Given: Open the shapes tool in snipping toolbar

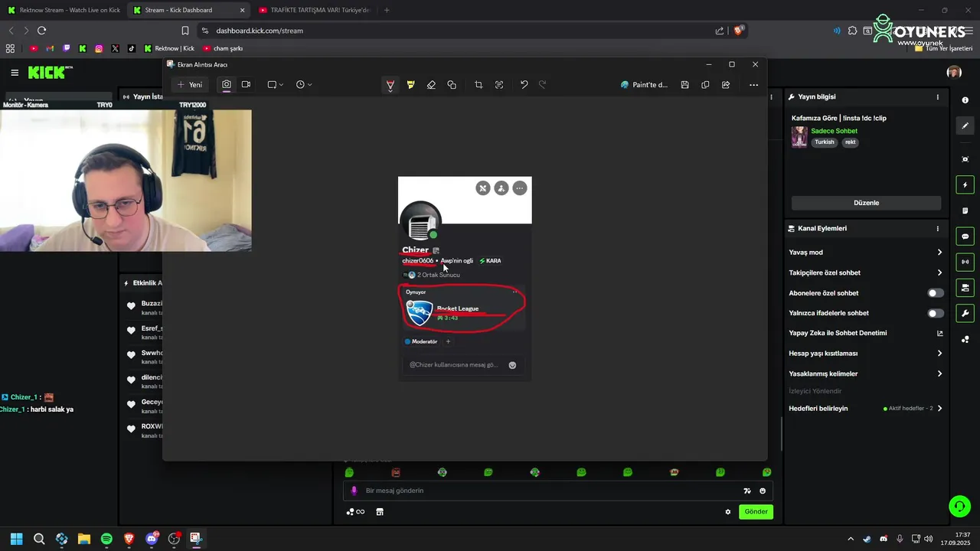Looking at the screenshot, I should point(452,85).
